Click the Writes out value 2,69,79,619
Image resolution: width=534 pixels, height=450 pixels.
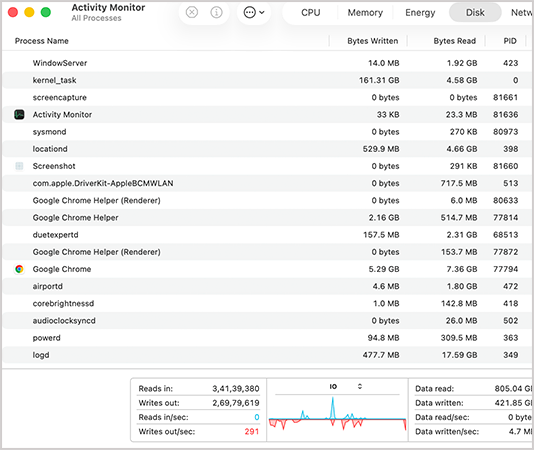236,403
